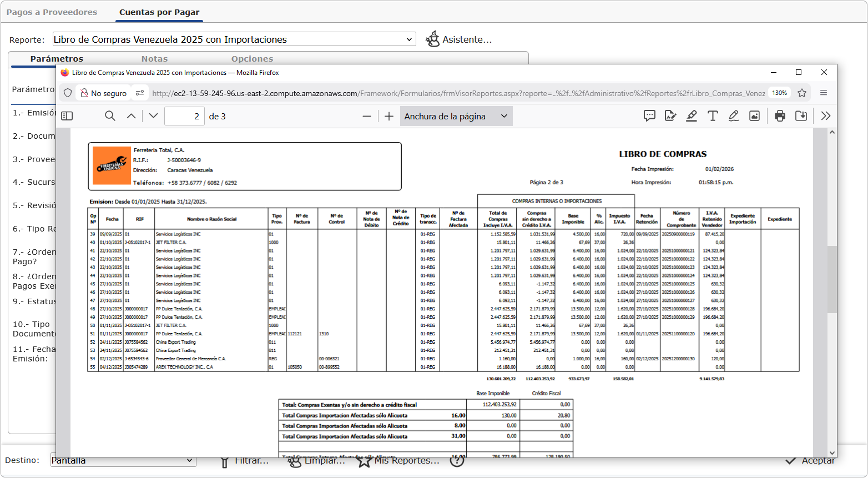Bookmark the page with the star icon

802,94
